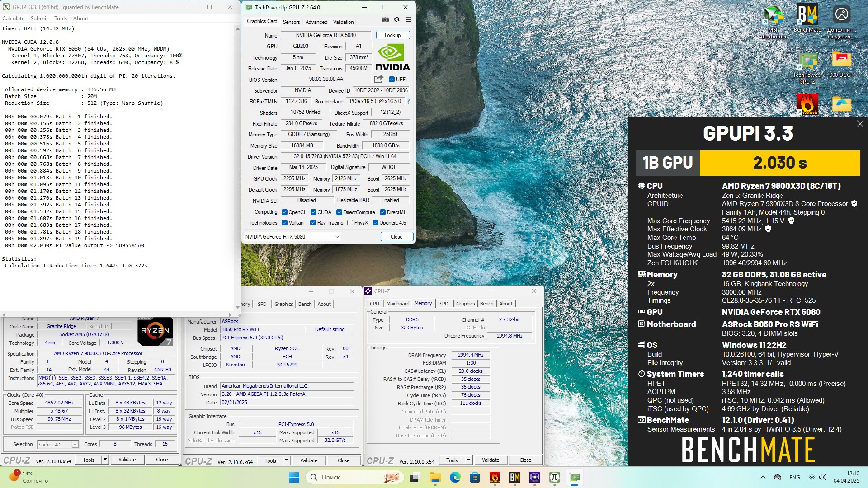Open the Submit menu in GPUPI

(39, 19)
